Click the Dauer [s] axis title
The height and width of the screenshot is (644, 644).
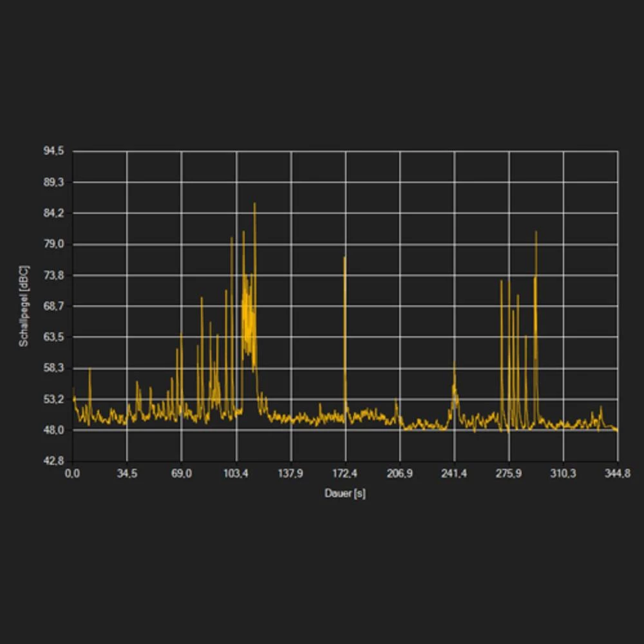click(x=345, y=494)
